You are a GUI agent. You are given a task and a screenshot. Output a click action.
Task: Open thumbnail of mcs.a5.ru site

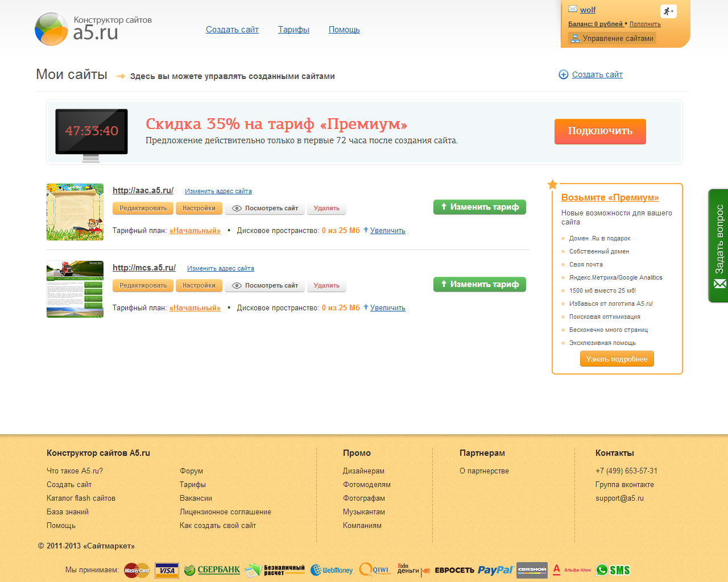click(75, 289)
